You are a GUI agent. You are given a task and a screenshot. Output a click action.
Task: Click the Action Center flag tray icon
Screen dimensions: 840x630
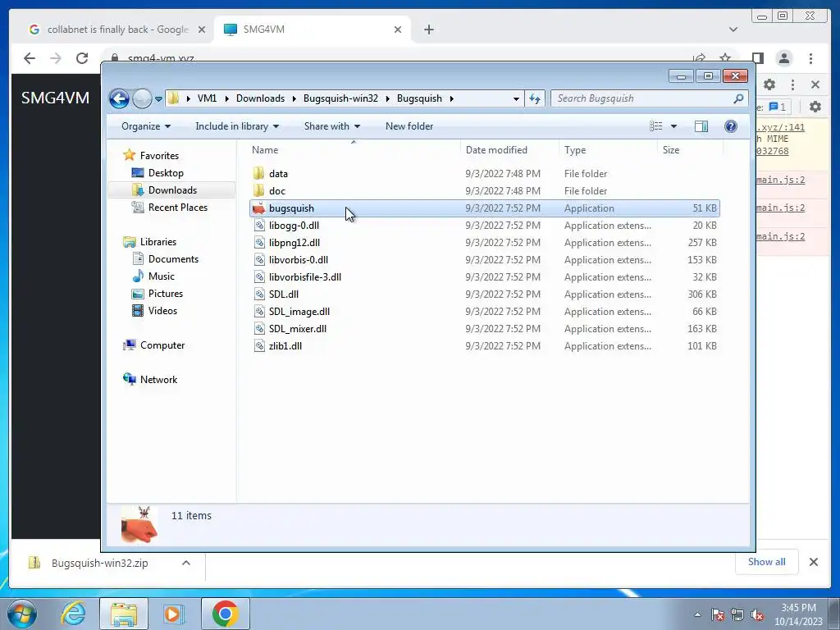[718, 614]
